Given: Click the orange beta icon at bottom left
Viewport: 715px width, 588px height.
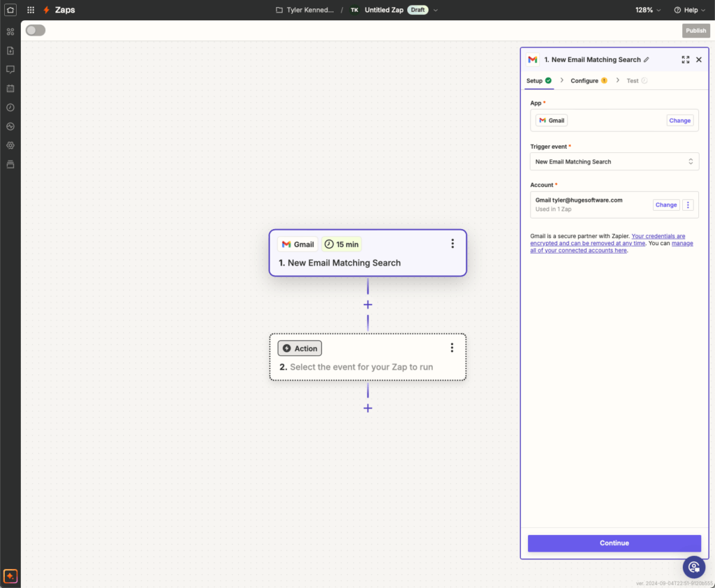Looking at the screenshot, I should coord(10,576).
